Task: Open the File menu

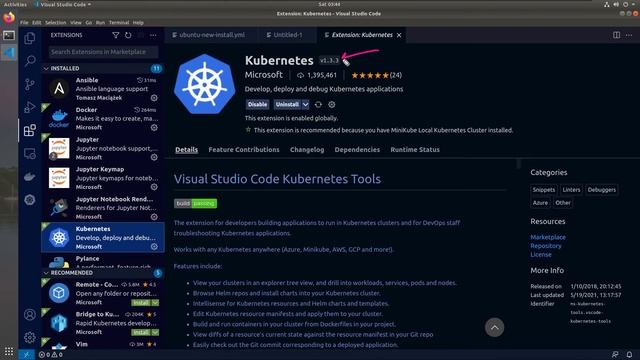Action: pyautogui.click(x=24, y=23)
